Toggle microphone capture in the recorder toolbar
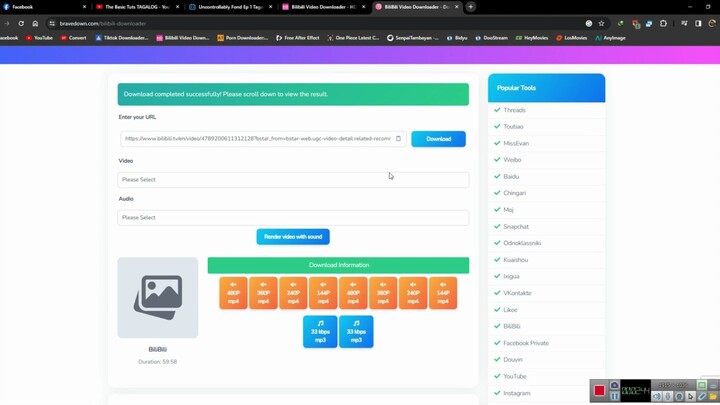This screenshot has width=720, height=405. pyautogui.click(x=668, y=396)
